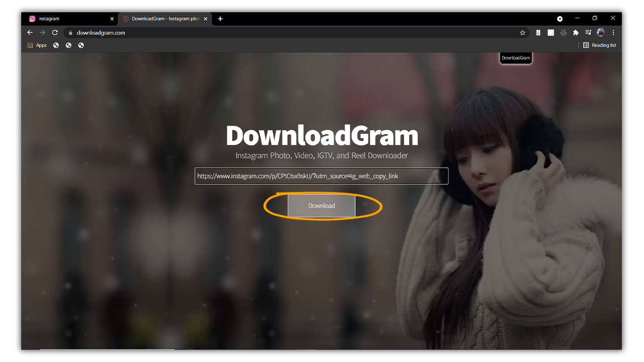Open a new browser tab
644x362 pixels.
pyautogui.click(x=220, y=19)
